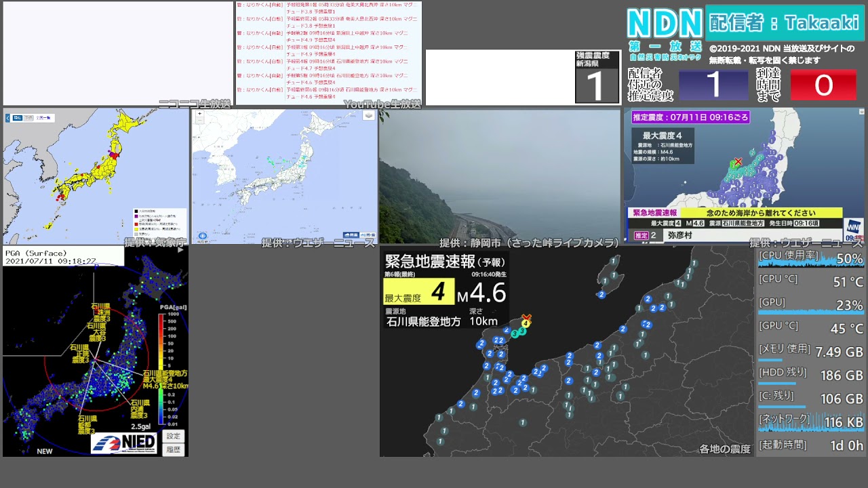Click the red arrival time countdown box
The width and height of the screenshot is (868, 488).
click(823, 85)
